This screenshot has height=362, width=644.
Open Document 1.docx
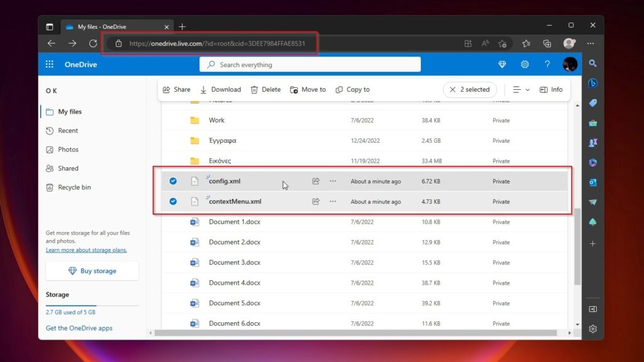coord(235,222)
